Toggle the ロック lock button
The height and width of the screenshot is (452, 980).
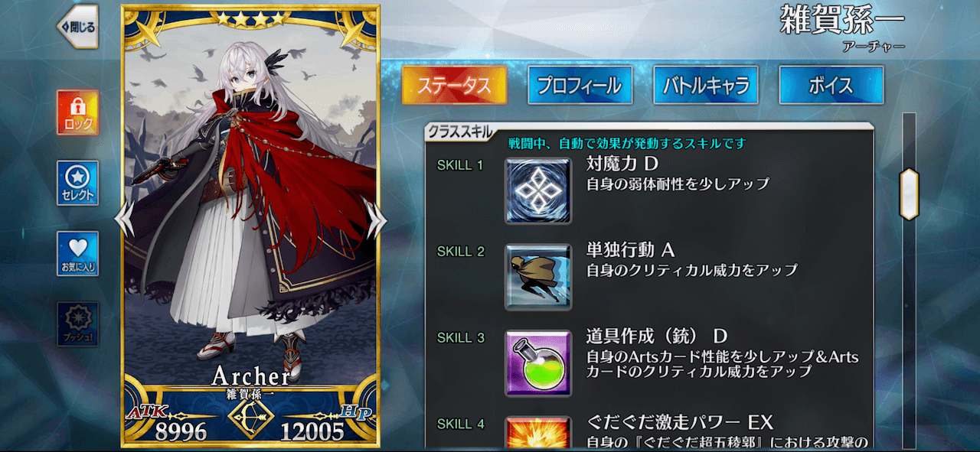coord(77,112)
